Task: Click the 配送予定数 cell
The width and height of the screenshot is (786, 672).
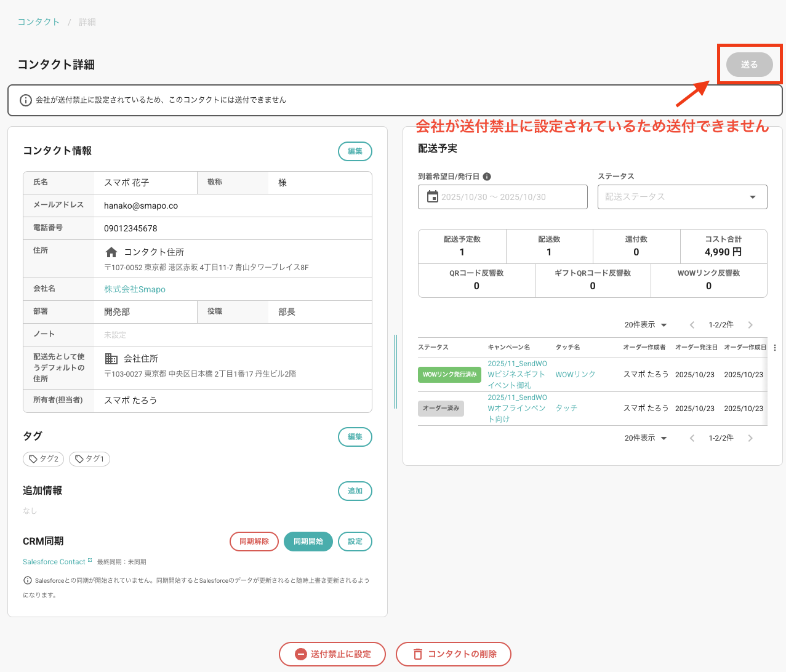Action: 462,246
